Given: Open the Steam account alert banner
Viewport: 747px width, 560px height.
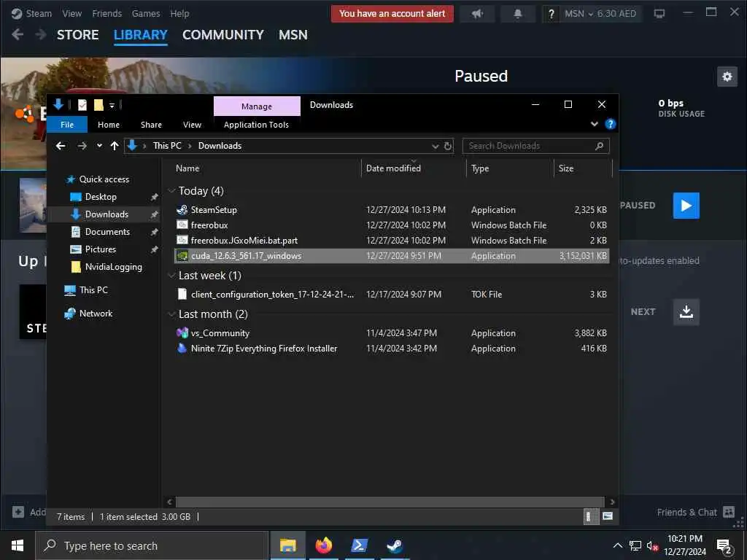Looking at the screenshot, I should pos(392,14).
